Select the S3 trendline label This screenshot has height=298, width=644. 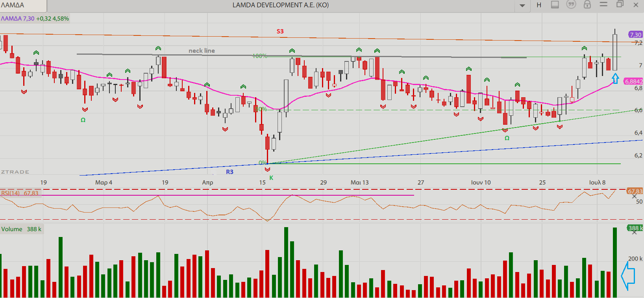click(280, 31)
